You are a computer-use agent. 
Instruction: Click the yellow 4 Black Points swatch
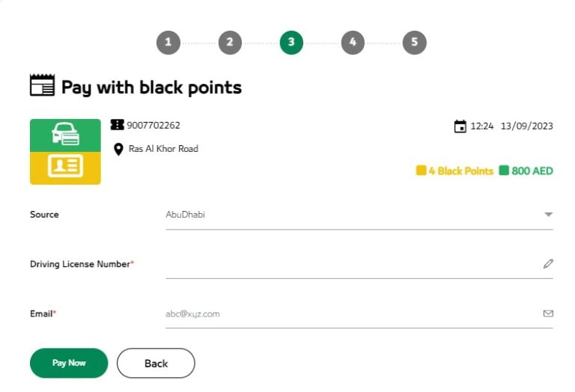(422, 171)
